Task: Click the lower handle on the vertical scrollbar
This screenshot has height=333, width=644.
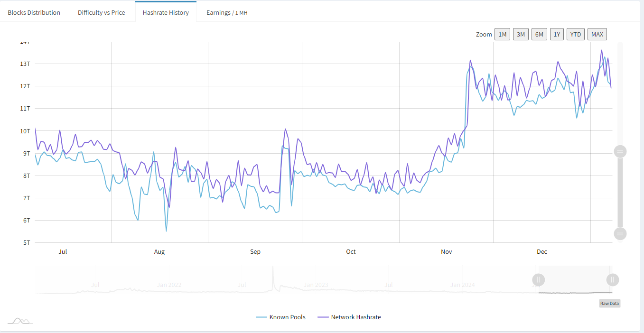Action: coord(620,233)
